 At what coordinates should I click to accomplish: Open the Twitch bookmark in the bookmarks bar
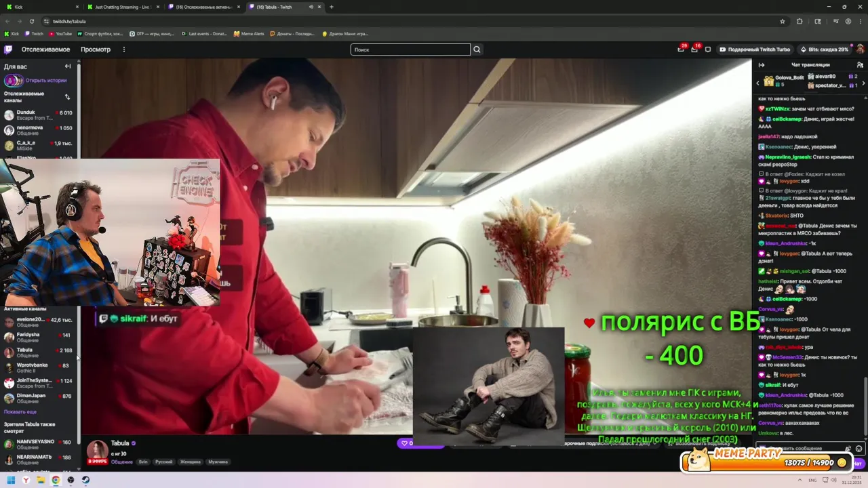point(34,33)
